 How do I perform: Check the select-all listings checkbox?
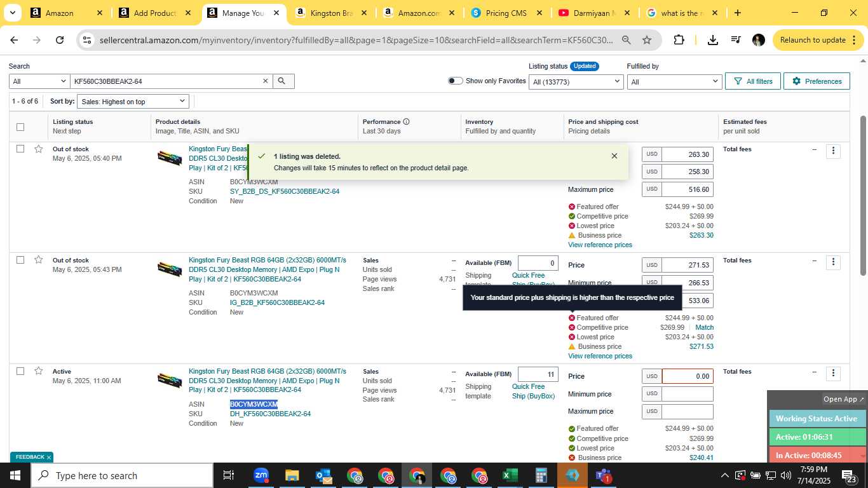pos(20,127)
